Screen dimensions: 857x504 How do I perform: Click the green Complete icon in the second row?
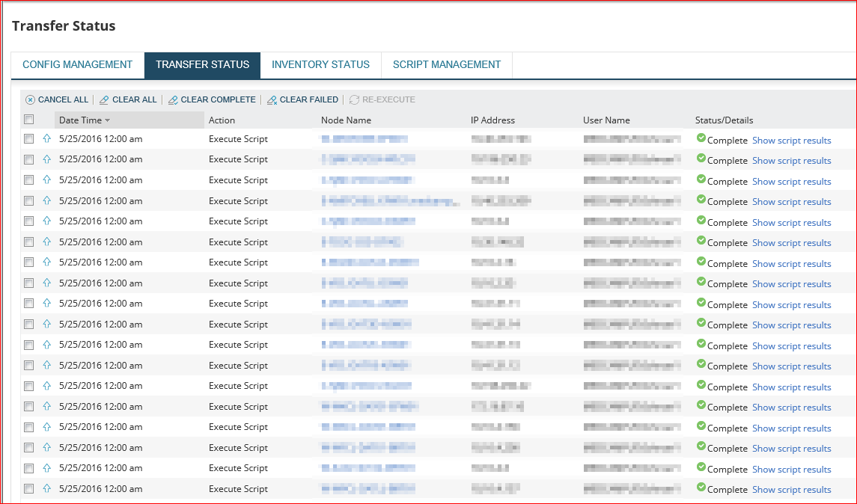coord(701,159)
